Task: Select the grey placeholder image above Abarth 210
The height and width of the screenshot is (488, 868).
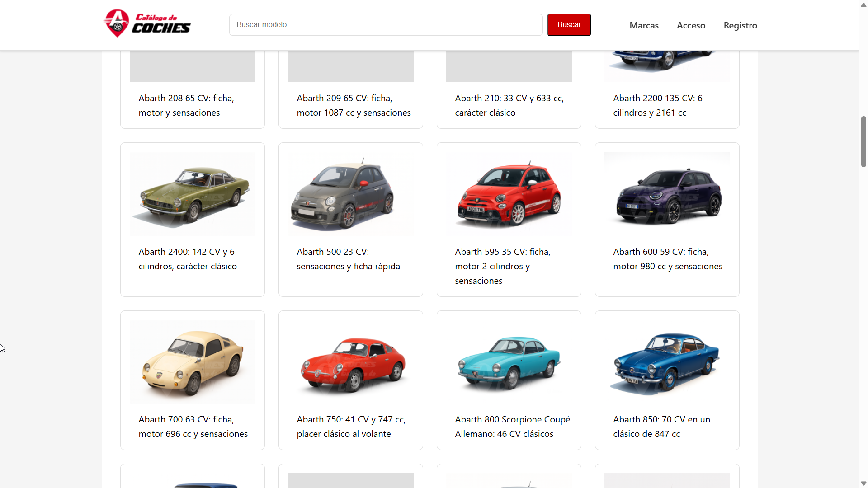Action: 509,66
